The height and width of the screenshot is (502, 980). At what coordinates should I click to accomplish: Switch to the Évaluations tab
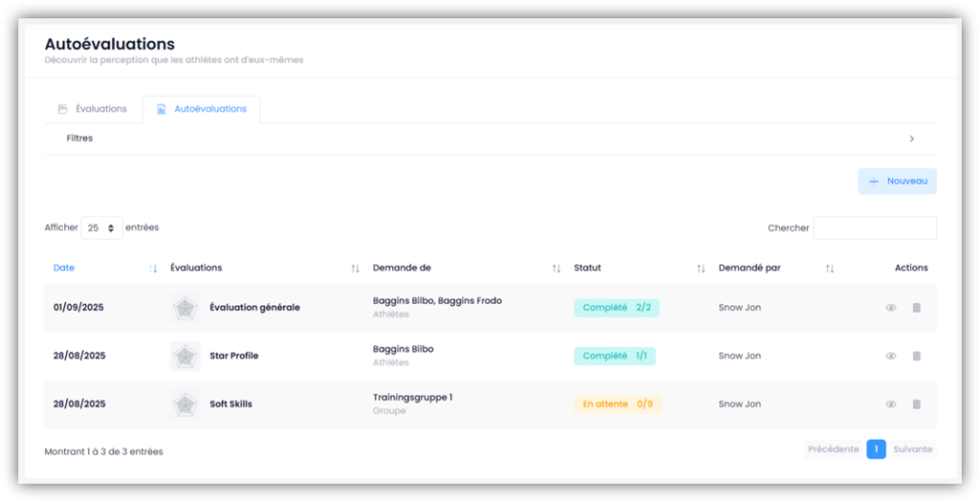[x=93, y=109]
